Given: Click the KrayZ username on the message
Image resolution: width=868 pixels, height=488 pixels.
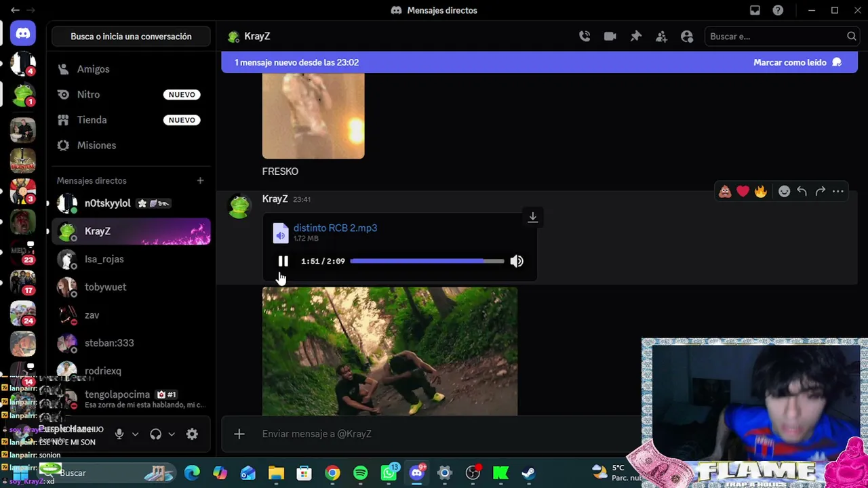Looking at the screenshot, I should point(275,199).
